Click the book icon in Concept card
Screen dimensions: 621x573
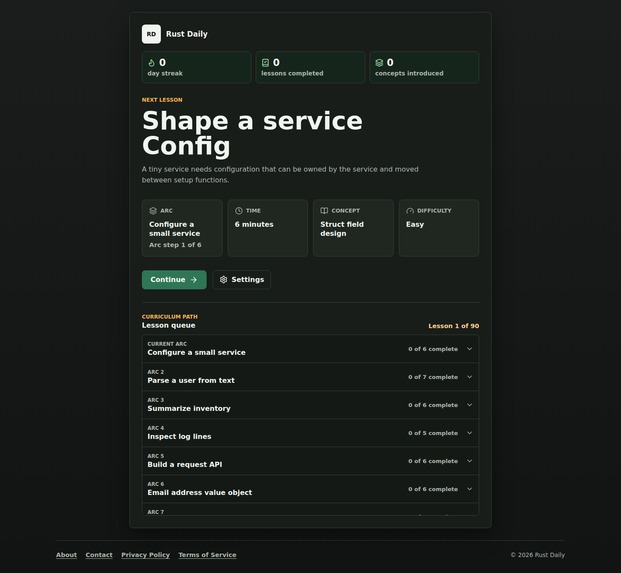click(x=324, y=211)
